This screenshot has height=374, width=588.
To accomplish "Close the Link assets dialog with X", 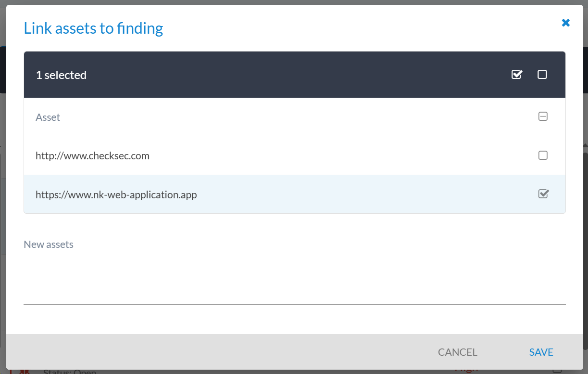I will [566, 23].
